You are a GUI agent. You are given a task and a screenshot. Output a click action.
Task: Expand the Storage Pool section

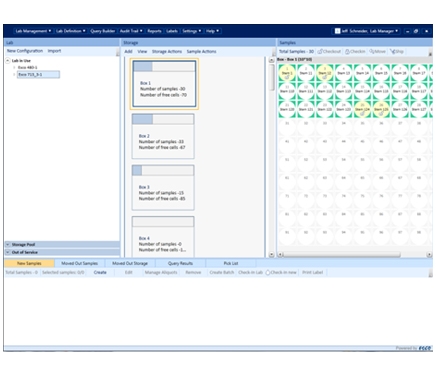8,244
